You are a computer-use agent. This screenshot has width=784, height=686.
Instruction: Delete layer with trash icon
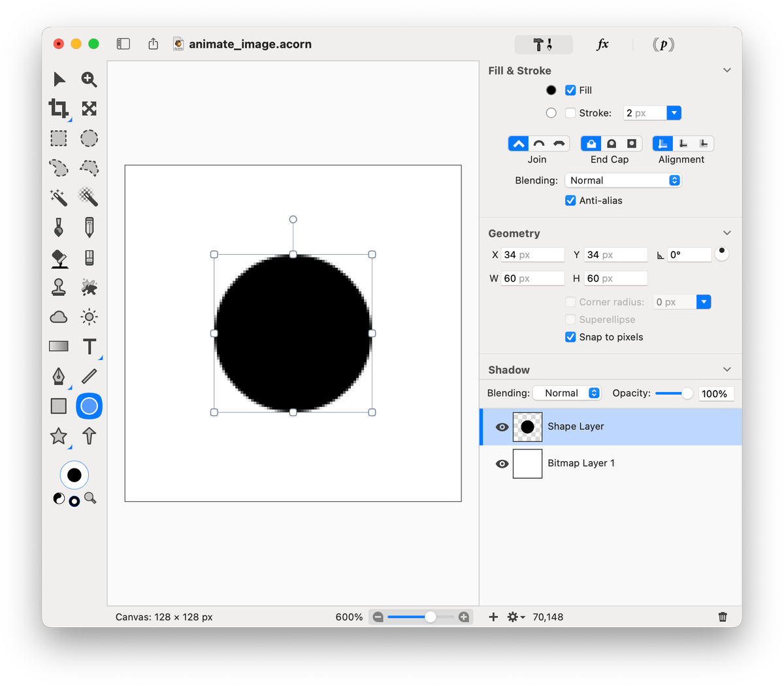tap(723, 617)
